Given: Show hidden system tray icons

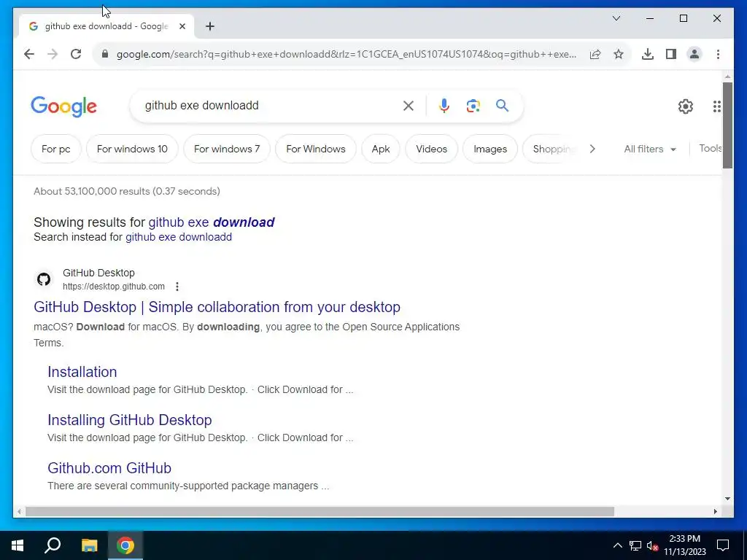Looking at the screenshot, I should pyautogui.click(x=617, y=545).
